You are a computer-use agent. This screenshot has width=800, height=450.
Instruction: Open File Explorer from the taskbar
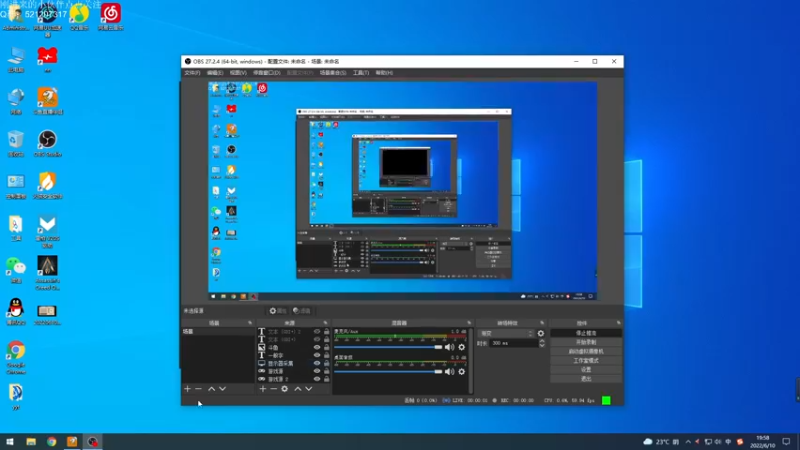click(31, 441)
